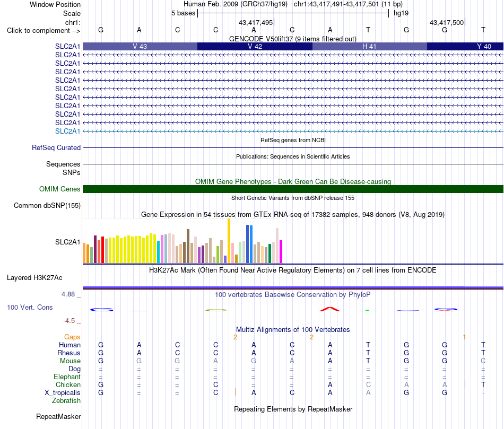Click the Sequences track label
The height and width of the screenshot is (429, 504).
63,164
